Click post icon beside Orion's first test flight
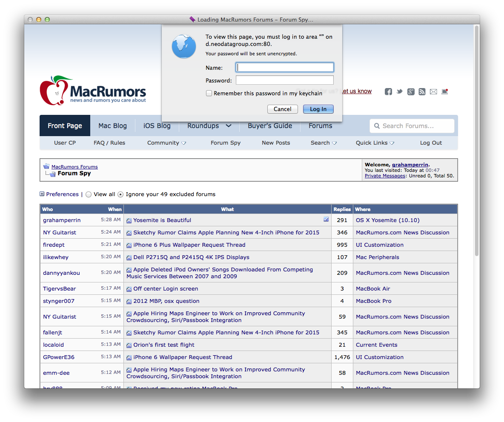 129,345
